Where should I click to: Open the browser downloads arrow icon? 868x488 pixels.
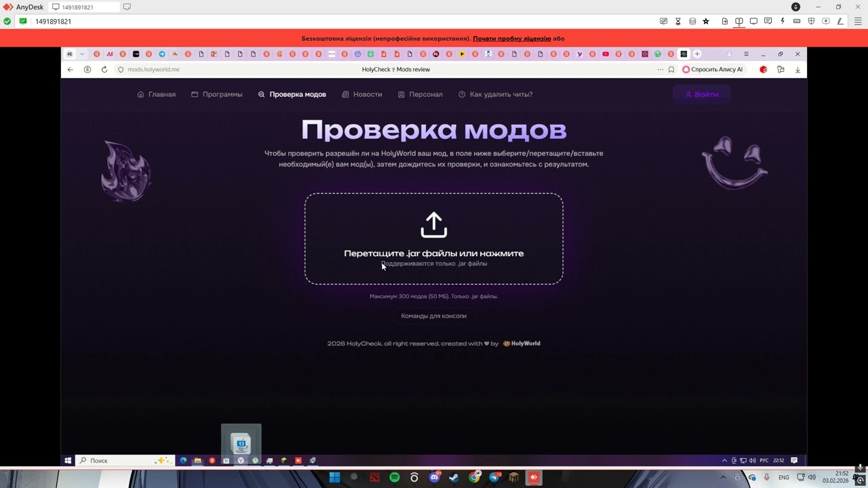[x=797, y=69]
